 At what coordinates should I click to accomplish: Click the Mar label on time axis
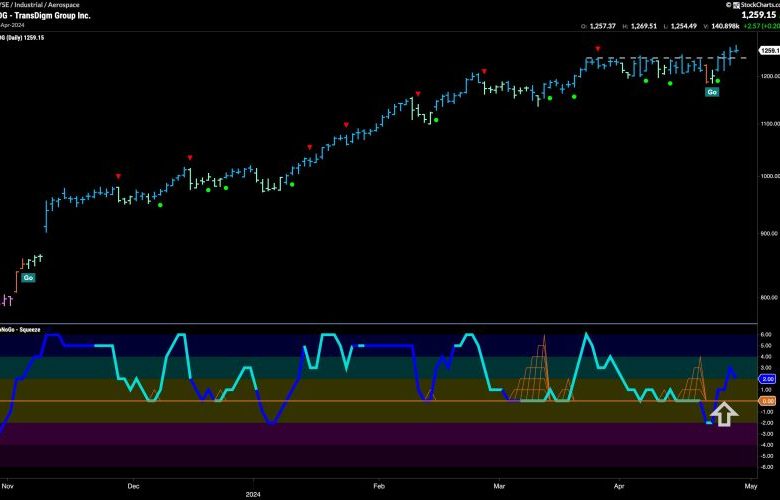(499, 486)
